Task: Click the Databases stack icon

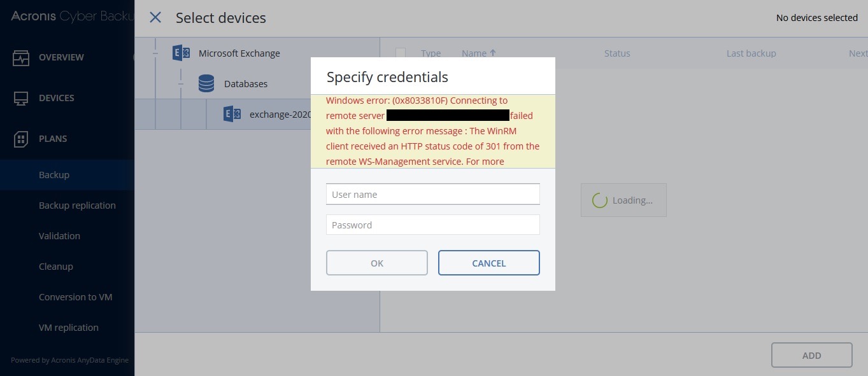Action: pos(206,84)
